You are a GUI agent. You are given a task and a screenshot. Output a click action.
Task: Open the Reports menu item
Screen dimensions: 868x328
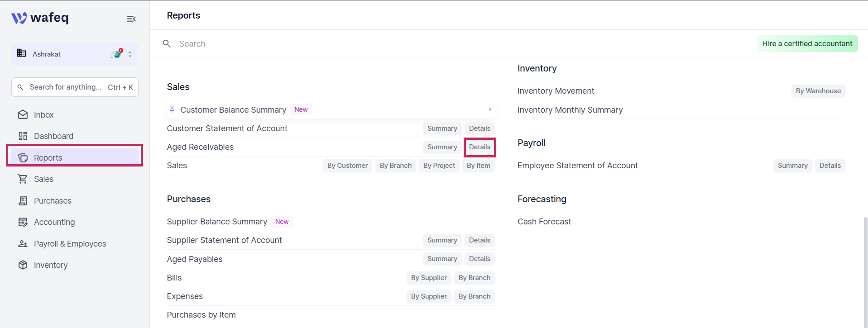pos(75,157)
